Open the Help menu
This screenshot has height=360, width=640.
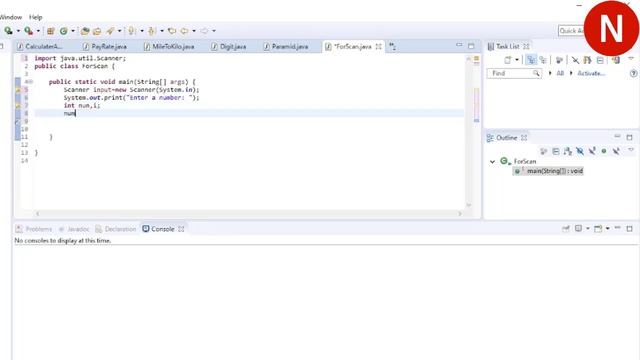coord(36,17)
